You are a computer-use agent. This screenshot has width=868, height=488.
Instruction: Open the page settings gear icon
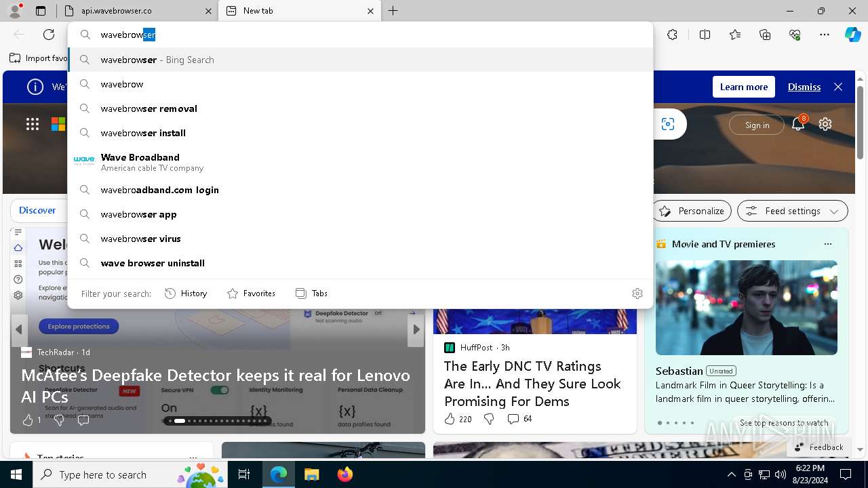point(825,124)
